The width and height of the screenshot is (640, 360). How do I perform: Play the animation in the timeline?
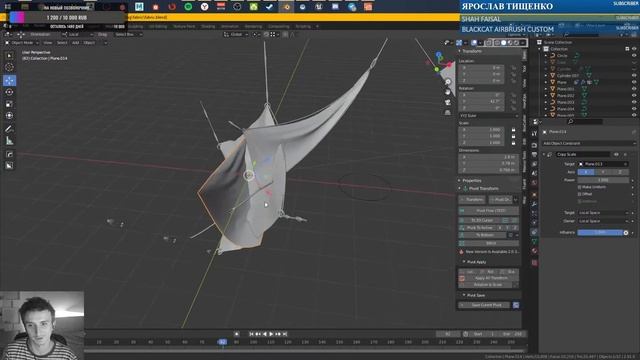271,334
